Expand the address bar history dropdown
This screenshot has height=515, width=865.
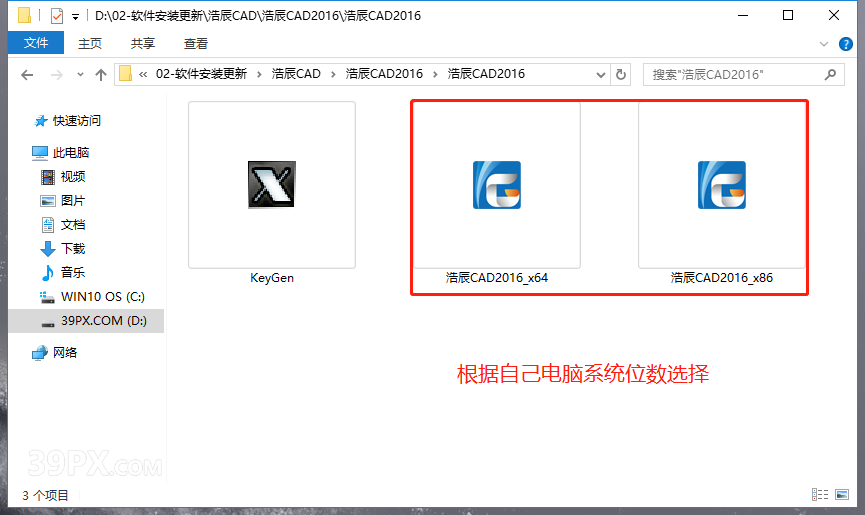[601, 74]
